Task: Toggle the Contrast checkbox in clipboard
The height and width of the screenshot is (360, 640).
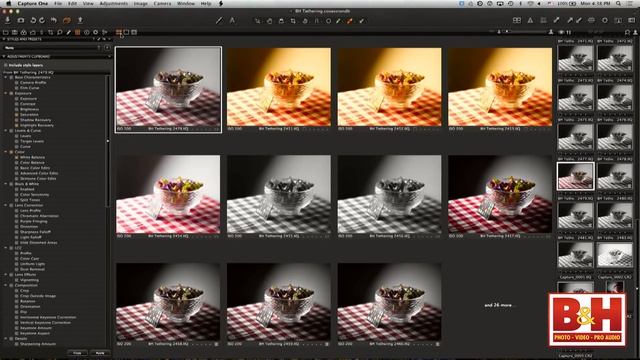Action: [17, 104]
